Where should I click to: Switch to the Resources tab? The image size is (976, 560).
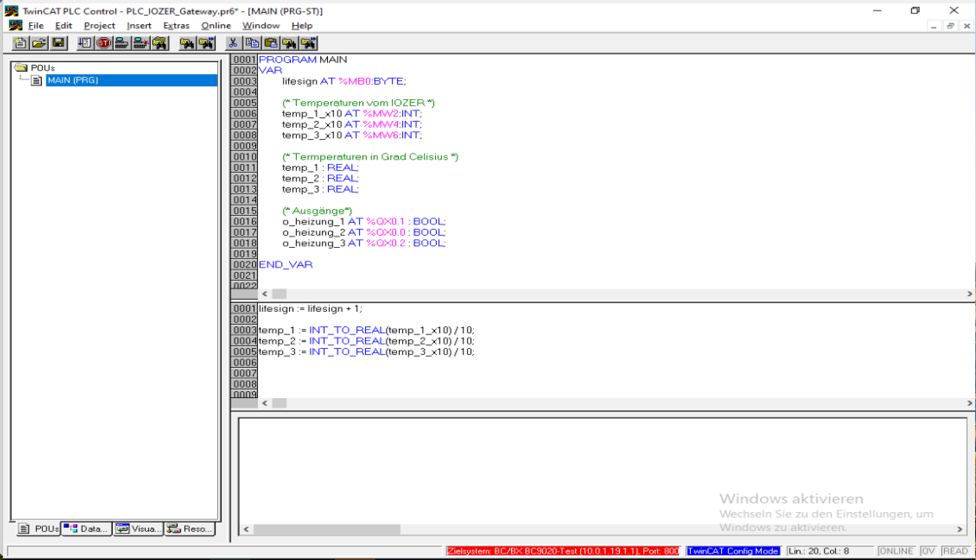click(x=190, y=528)
